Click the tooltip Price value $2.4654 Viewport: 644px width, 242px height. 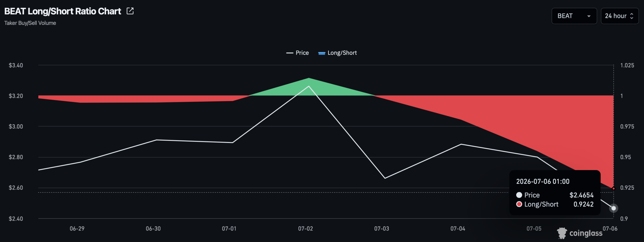[x=581, y=195]
